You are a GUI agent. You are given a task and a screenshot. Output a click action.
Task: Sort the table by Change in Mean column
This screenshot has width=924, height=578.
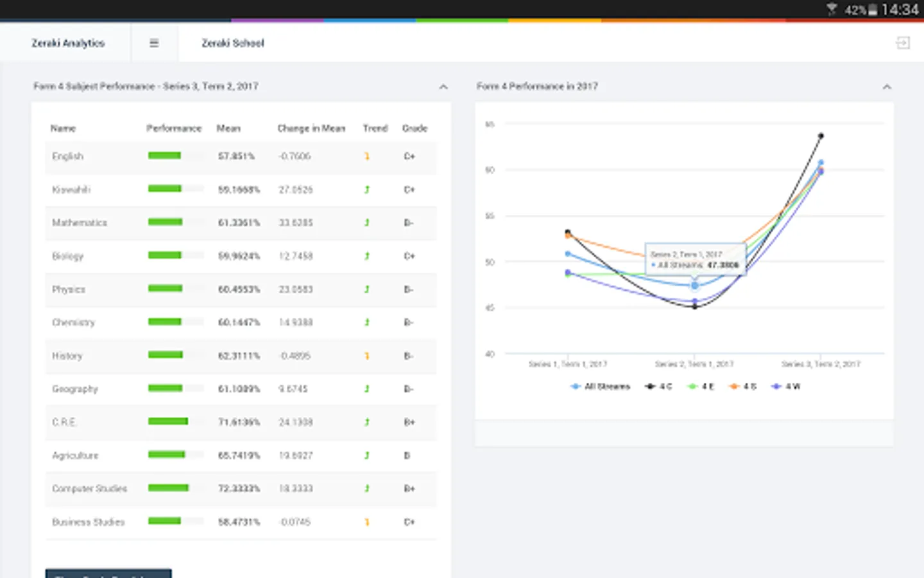[x=311, y=128]
